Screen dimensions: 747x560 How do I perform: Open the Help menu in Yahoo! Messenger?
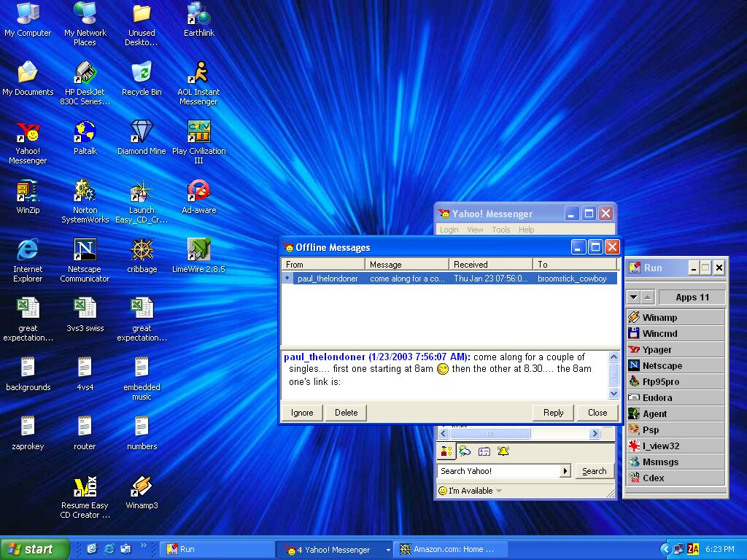[x=527, y=230]
